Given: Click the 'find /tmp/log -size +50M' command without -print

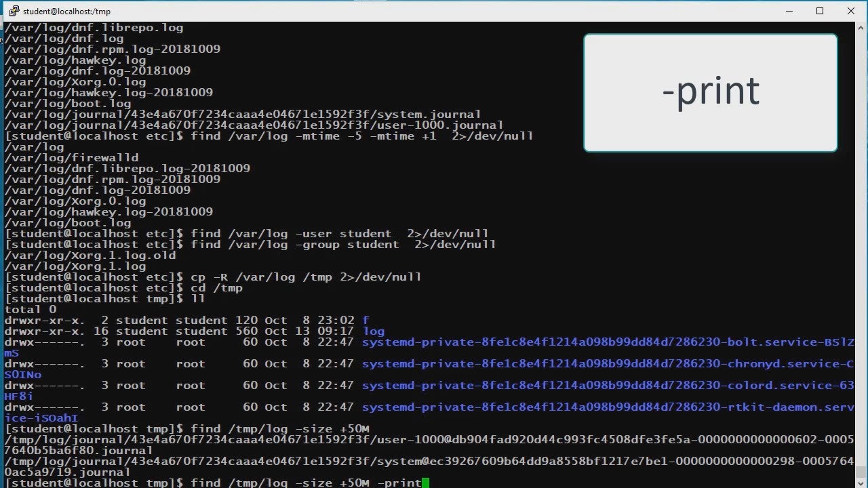Looking at the screenshot, I should pos(280,429).
